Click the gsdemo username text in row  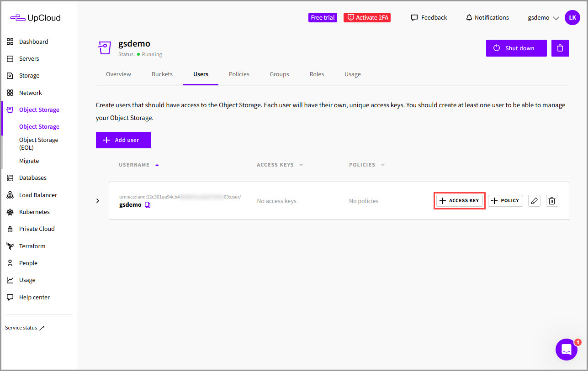(x=130, y=205)
